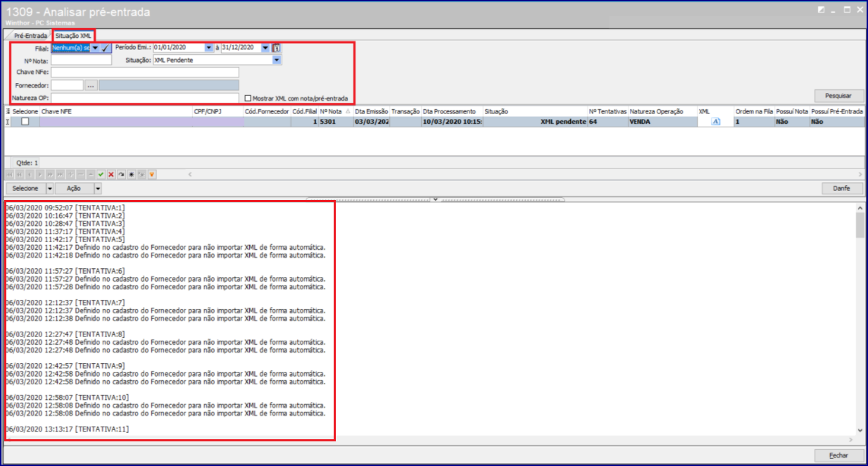Screen dimensions: 868x466
Task: Select the VENDA cell in grid
Action: (x=662, y=122)
